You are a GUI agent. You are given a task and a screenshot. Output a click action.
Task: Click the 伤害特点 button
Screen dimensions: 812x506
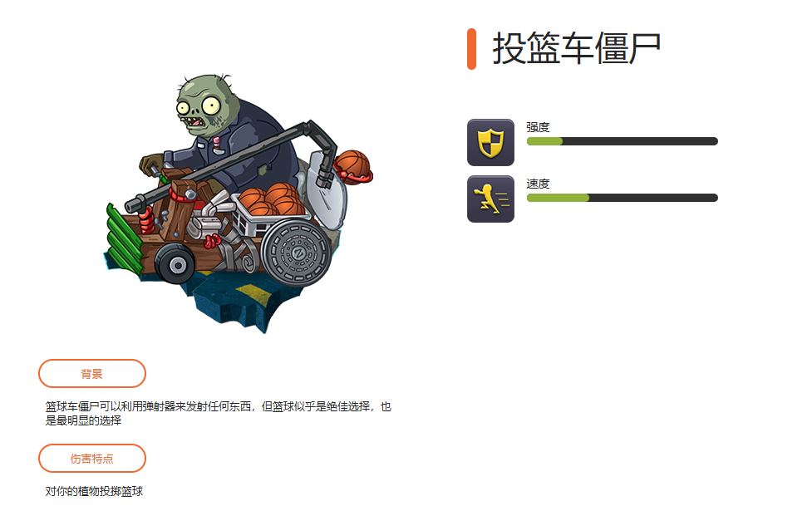coord(92,459)
